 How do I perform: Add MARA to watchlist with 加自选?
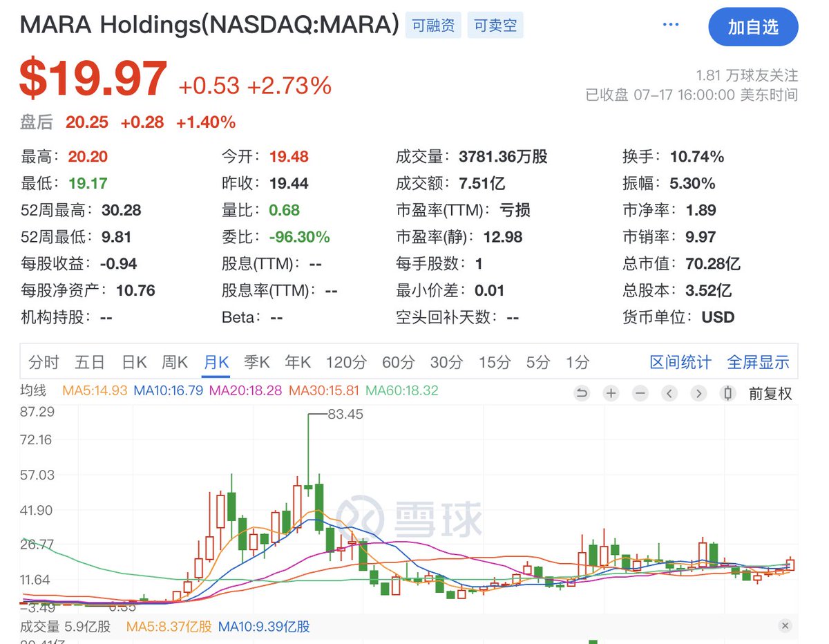pyautogui.click(x=753, y=27)
